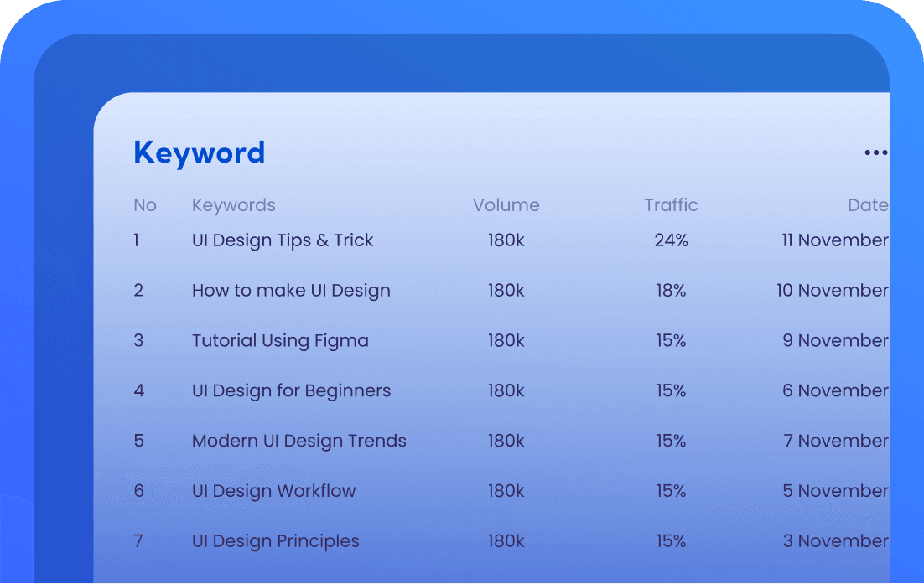
Task: Sort table by Volume column header
Action: 506,205
